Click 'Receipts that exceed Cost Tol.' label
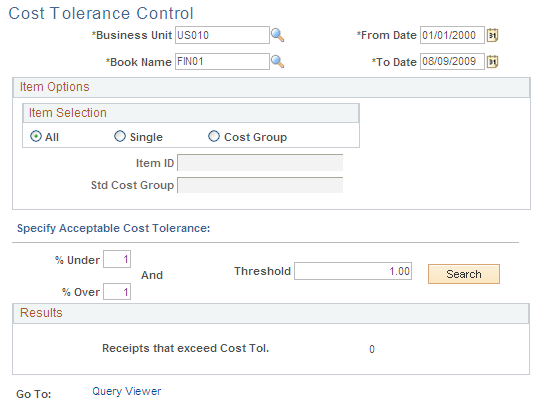 click(x=185, y=348)
